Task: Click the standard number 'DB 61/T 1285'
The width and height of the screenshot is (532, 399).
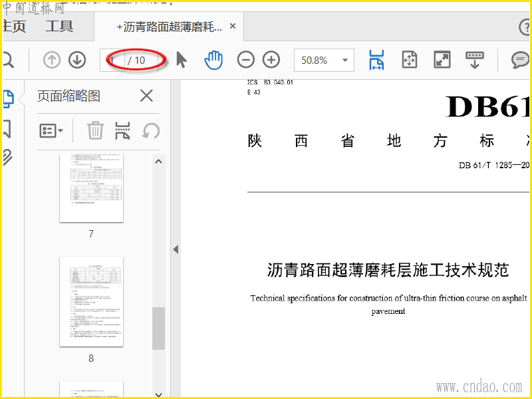Action: tap(485, 165)
